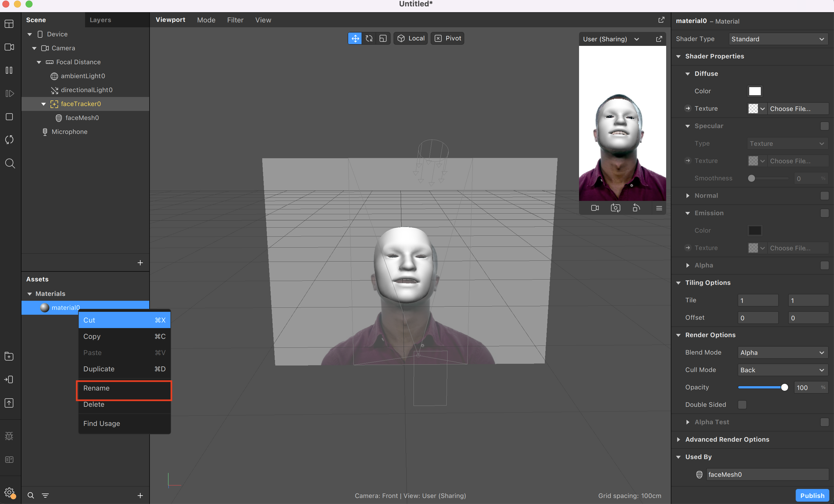Open the Diffuse color swatch
834x504 pixels.
click(754, 91)
